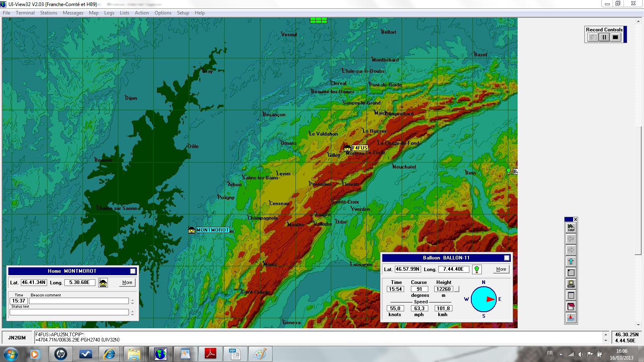Open the Stations menu
This screenshot has height=362, width=644.
pos(48,13)
